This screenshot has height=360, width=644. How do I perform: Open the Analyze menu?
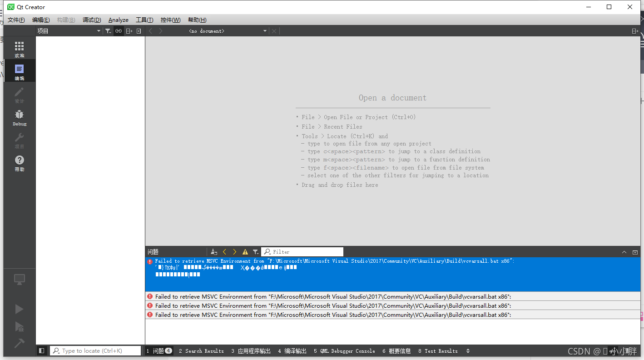click(119, 20)
